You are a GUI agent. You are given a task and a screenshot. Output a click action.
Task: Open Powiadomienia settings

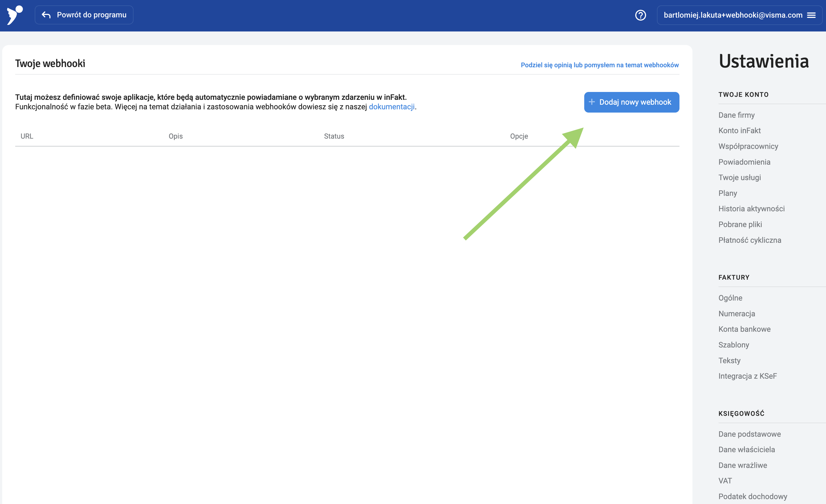point(744,162)
